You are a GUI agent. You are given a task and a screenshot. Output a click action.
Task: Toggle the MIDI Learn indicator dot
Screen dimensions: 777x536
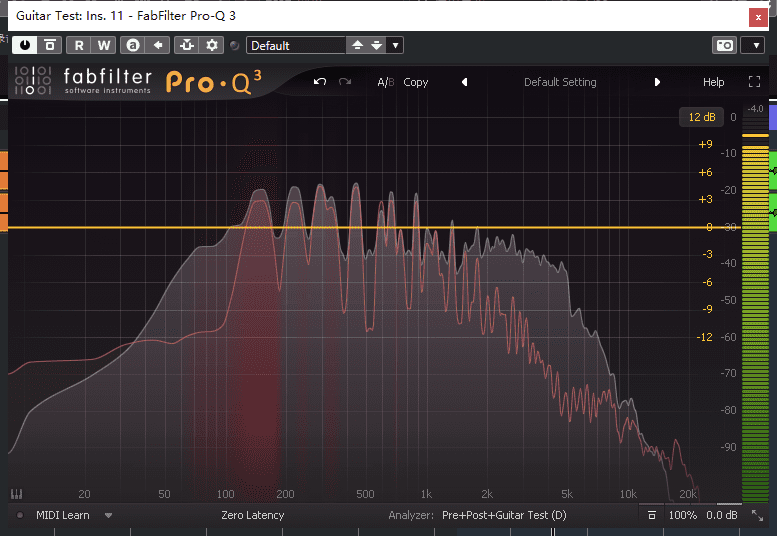point(20,515)
